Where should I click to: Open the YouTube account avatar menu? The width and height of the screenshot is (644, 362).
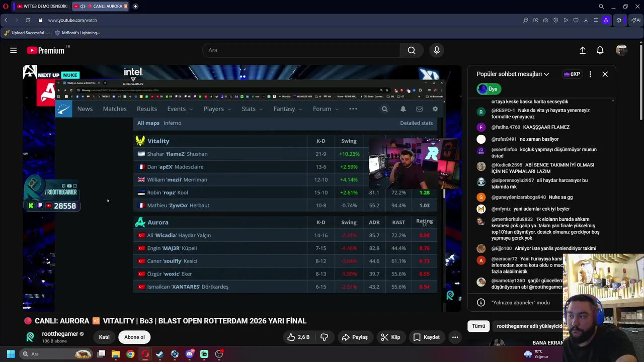tap(621, 50)
